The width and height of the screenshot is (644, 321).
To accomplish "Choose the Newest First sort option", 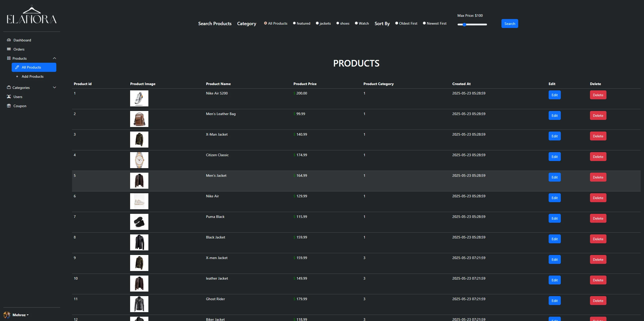I will [424, 23].
